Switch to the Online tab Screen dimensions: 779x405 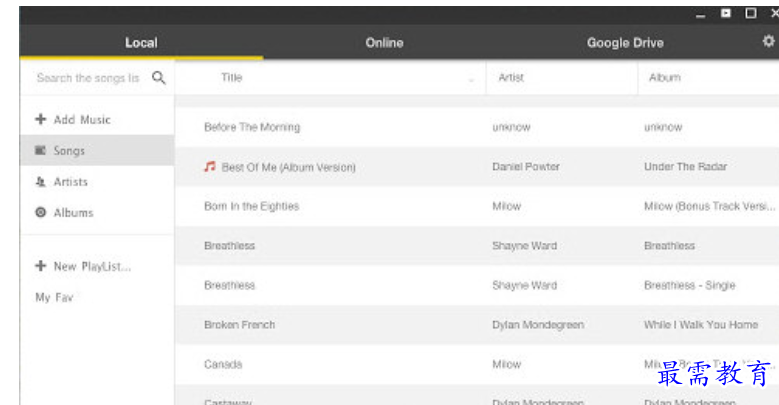(384, 43)
